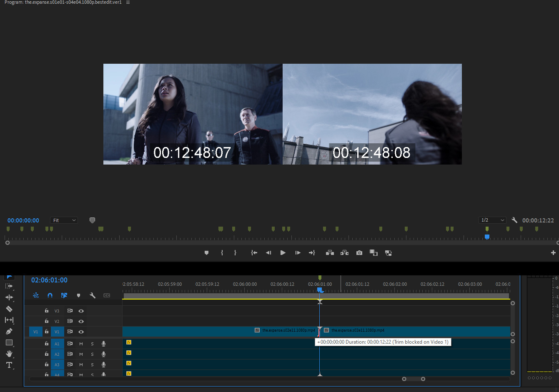Image resolution: width=559 pixels, height=392 pixels.
Task: Click the timeline timecode 02:06:01:00
Action: [x=49, y=280]
